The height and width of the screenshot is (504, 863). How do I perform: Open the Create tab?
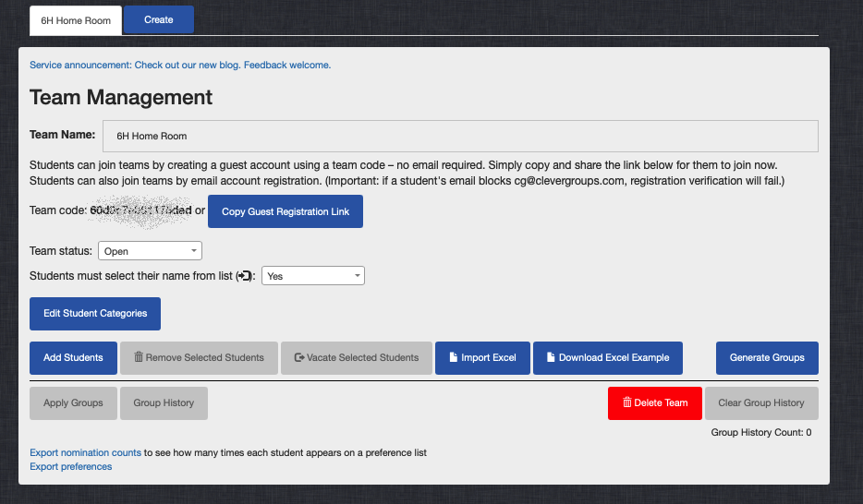[x=159, y=19]
